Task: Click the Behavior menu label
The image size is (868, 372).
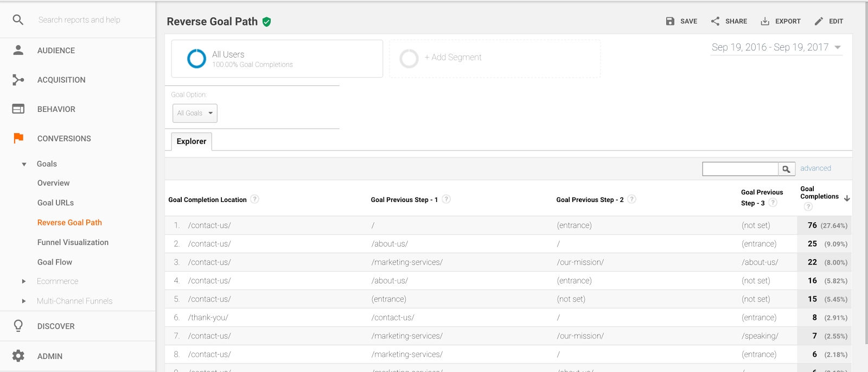Action: 56,109
